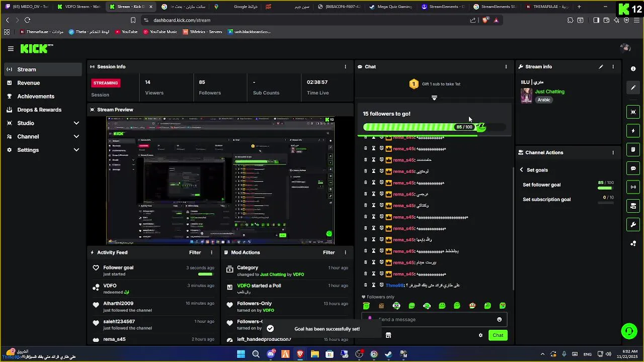
Task: Delete Thmo98's message with trash icon
Action: 366,285
